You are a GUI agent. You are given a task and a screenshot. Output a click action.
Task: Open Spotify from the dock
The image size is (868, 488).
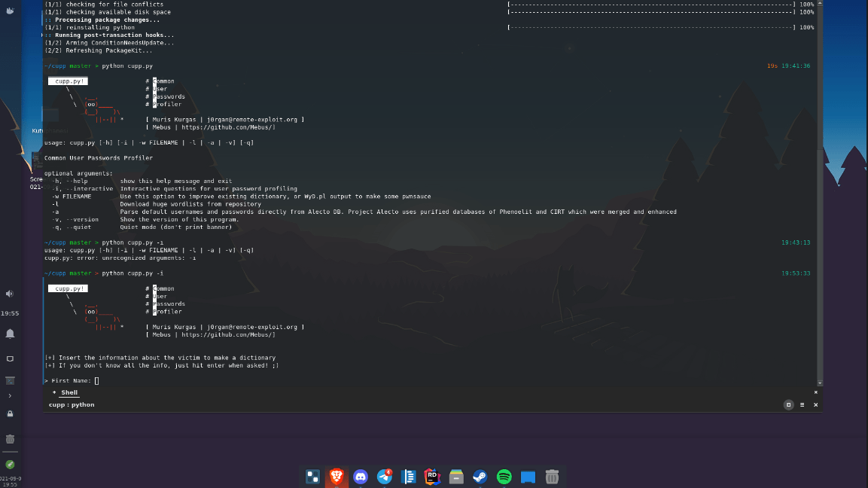coord(504,477)
